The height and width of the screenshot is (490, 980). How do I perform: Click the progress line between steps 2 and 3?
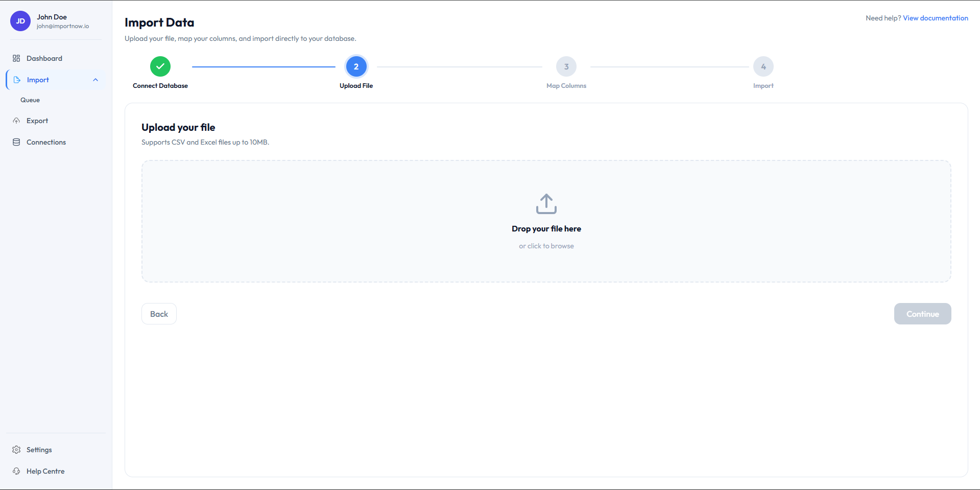pyautogui.click(x=460, y=66)
